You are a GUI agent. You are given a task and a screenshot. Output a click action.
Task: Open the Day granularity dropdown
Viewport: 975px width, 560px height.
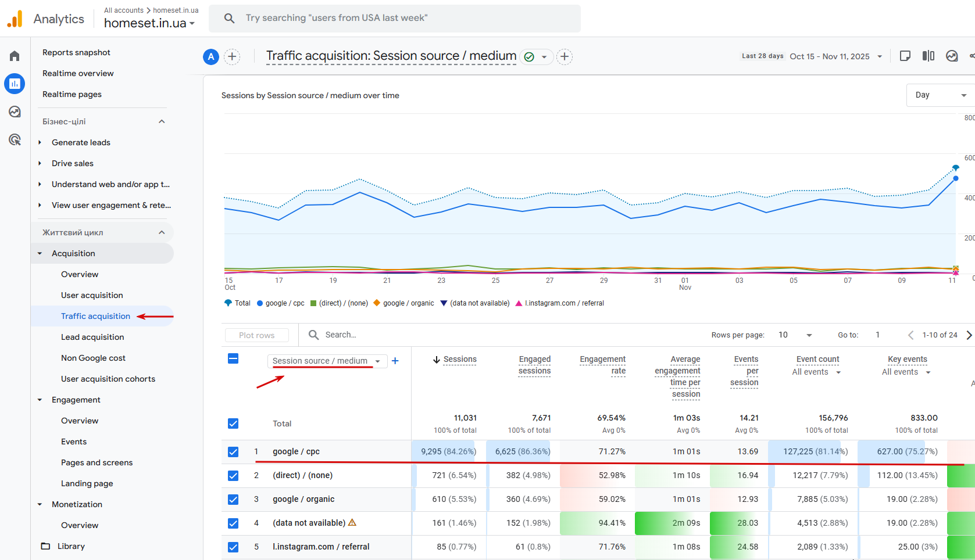click(x=940, y=95)
